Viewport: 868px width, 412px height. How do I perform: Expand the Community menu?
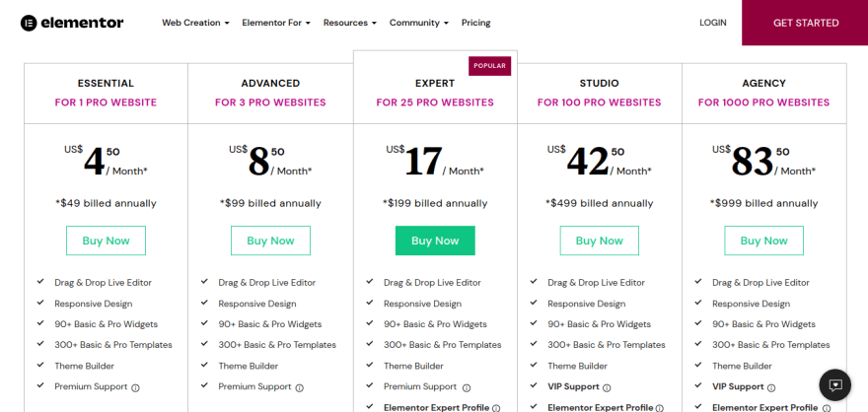418,23
